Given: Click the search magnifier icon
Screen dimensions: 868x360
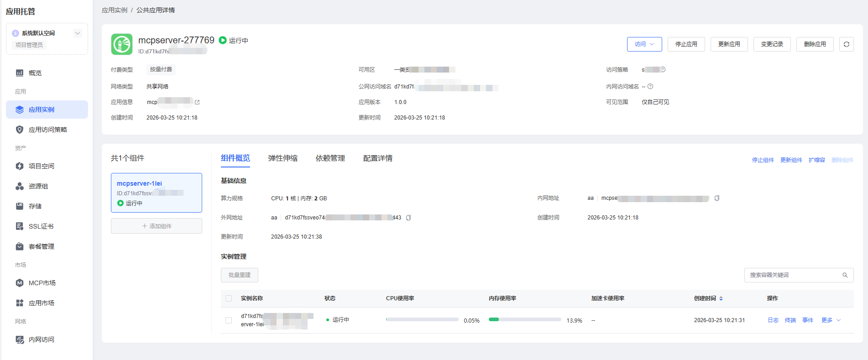Looking at the screenshot, I should click(x=845, y=275).
